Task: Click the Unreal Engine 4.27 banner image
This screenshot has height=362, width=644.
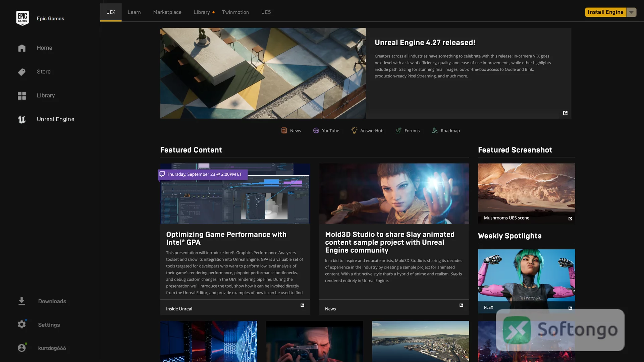Action: [x=263, y=73]
